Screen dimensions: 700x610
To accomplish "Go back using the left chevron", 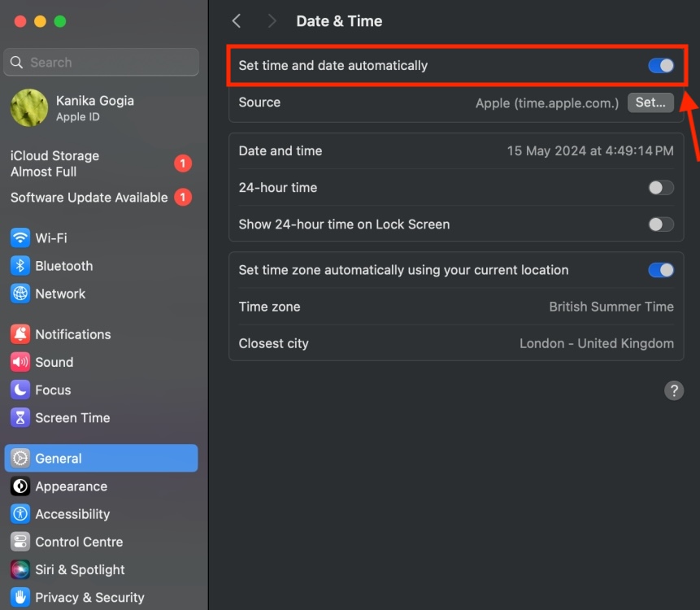I will 236,20.
